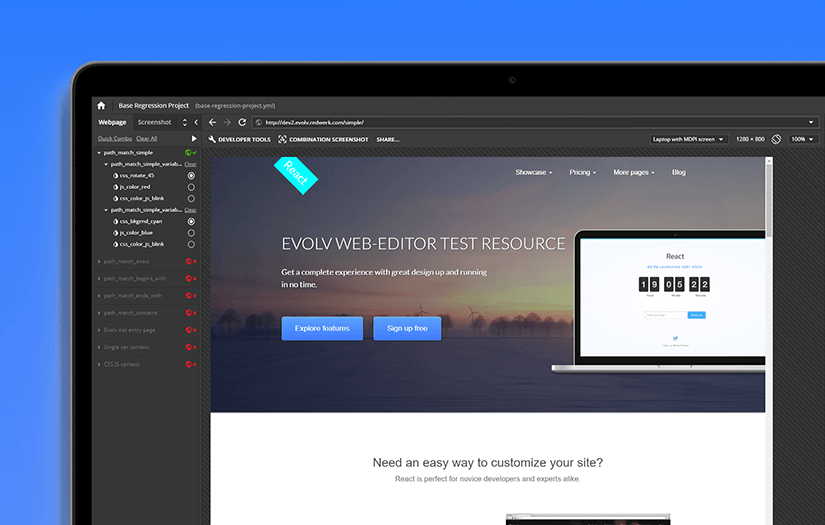This screenshot has height=525, width=825.
Task: Click the Quick Combo link
Action: click(115, 138)
